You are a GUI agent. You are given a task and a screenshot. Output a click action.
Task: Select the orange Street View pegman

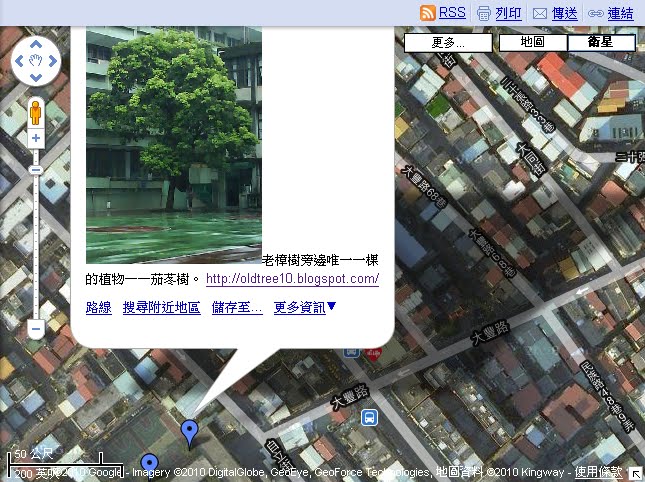[x=36, y=113]
